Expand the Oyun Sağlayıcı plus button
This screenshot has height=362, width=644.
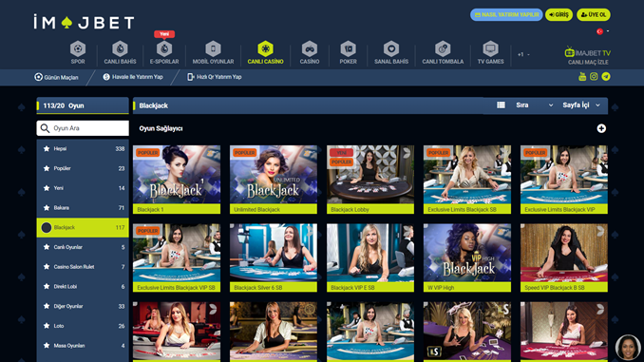pos(601,128)
